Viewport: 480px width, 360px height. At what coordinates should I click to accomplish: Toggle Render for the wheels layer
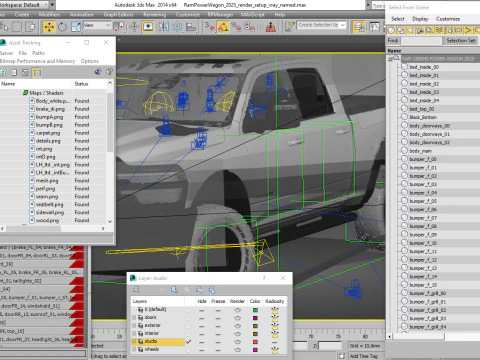coord(237,350)
